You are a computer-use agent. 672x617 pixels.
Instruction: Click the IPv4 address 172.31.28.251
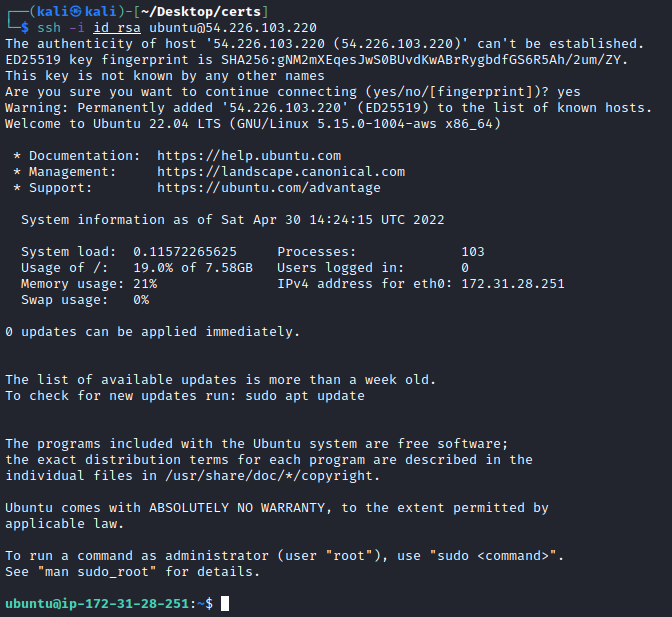point(513,284)
